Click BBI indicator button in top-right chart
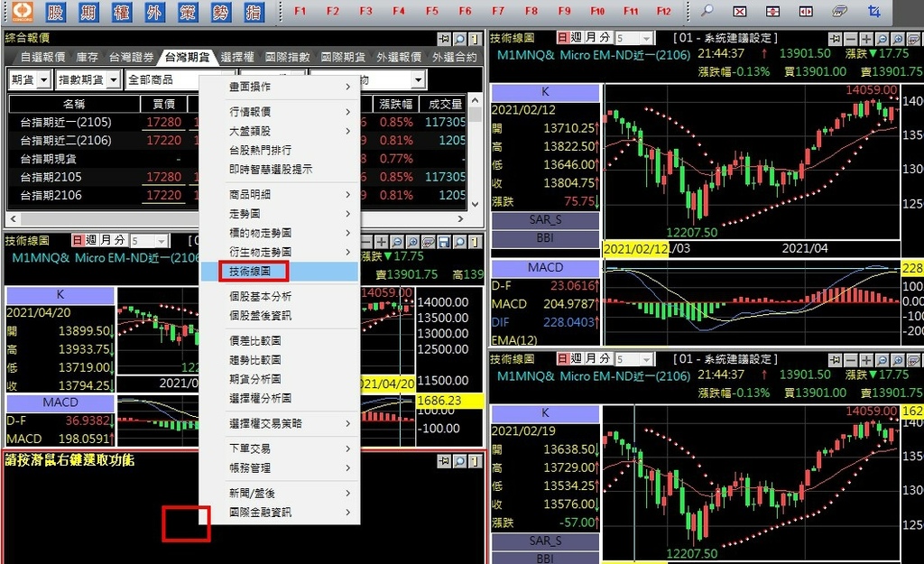The image size is (924, 564). point(545,238)
